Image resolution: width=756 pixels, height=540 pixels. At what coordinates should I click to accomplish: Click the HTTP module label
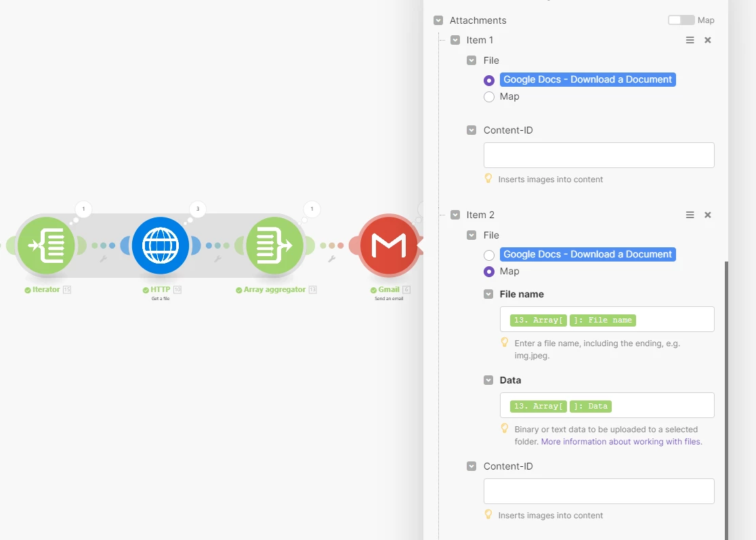[160, 290]
